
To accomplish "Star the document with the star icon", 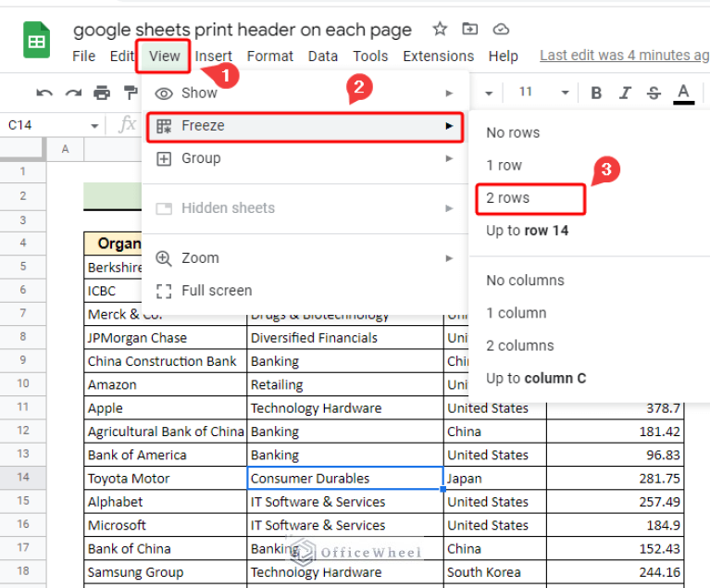I will click(x=440, y=29).
